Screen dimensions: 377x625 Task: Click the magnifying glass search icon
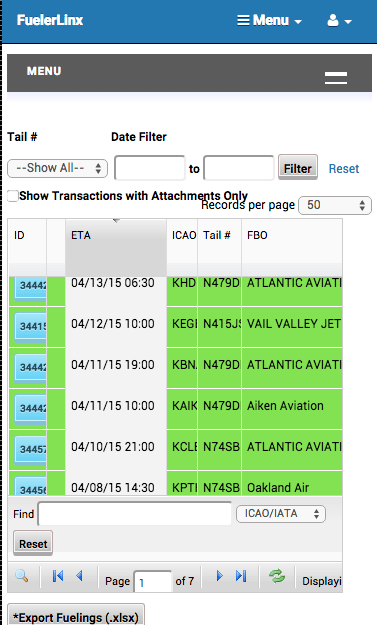[22, 576]
